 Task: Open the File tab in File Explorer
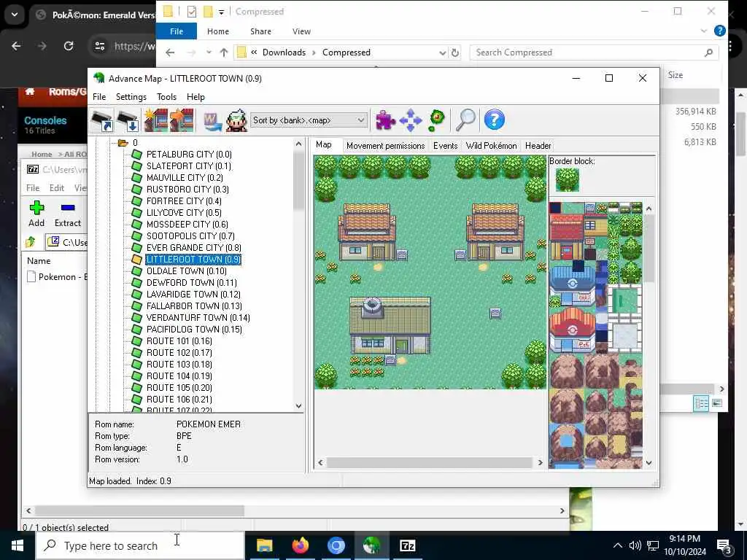pos(177,31)
